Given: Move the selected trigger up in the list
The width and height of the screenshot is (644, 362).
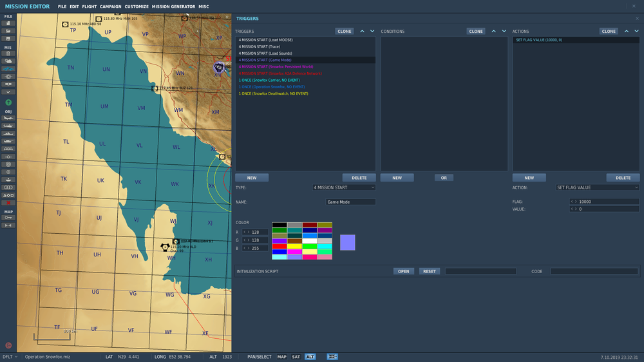Looking at the screenshot, I should click(362, 31).
